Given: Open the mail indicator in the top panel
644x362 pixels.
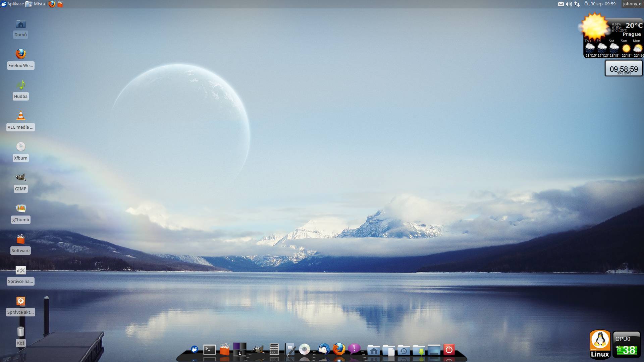Looking at the screenshot, I should point(560,4).
